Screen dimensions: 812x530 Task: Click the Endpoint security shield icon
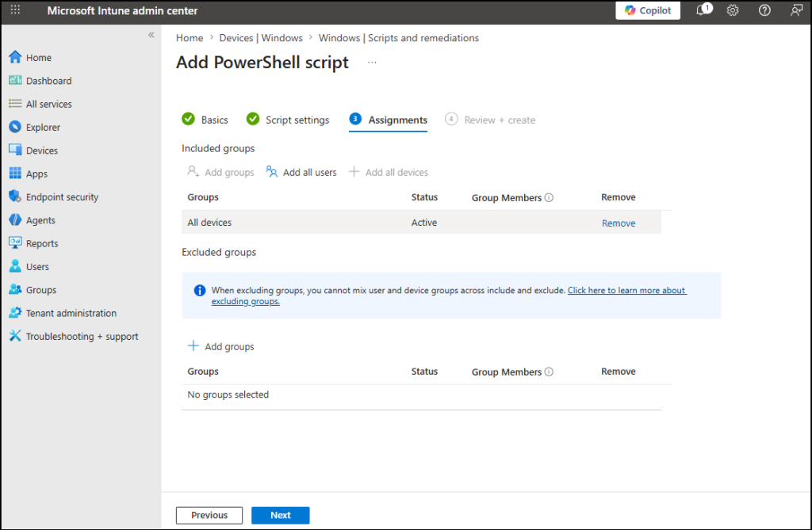(15, 196)
